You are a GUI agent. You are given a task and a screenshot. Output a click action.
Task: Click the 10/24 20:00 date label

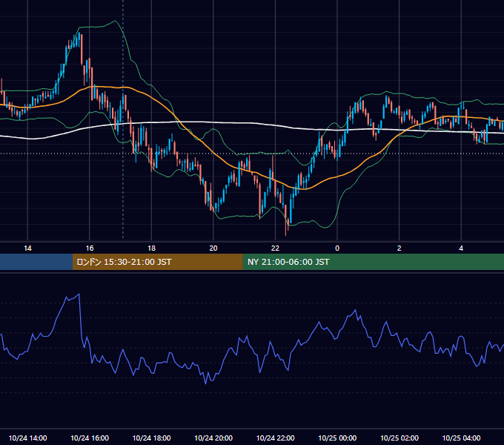[213, 438]
